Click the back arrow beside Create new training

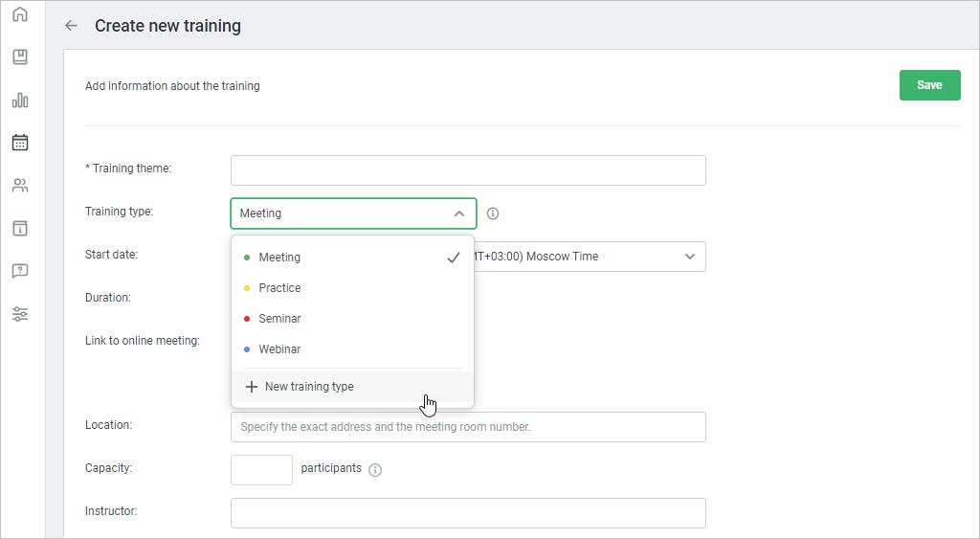[71, 26]
